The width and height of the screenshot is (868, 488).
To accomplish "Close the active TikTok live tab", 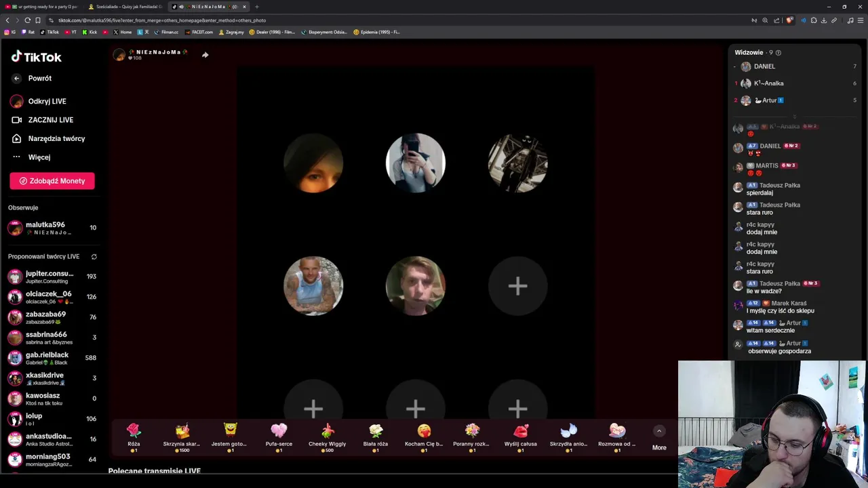I will tap(244, 7).
